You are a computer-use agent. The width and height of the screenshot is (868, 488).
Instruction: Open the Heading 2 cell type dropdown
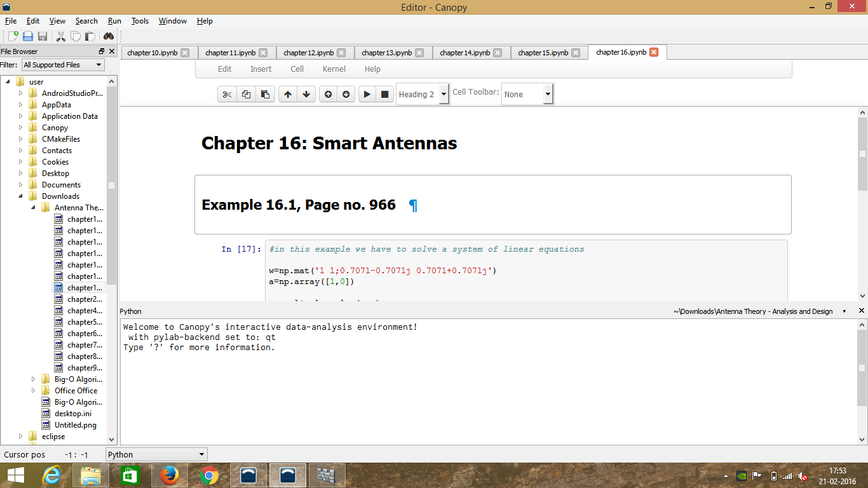tap(423, 95)
